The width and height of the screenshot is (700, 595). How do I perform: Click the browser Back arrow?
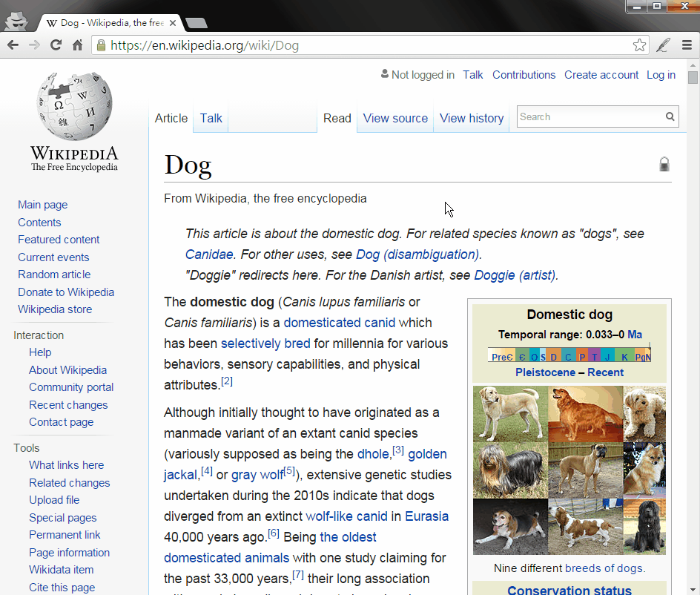point(13,45)
